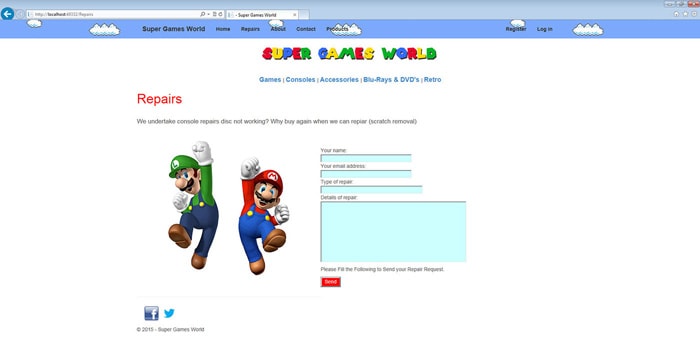The width and height of the screenshot is (700, 362).
Task: Click the search magnifier in the address bar
Action: click(202, 14)
